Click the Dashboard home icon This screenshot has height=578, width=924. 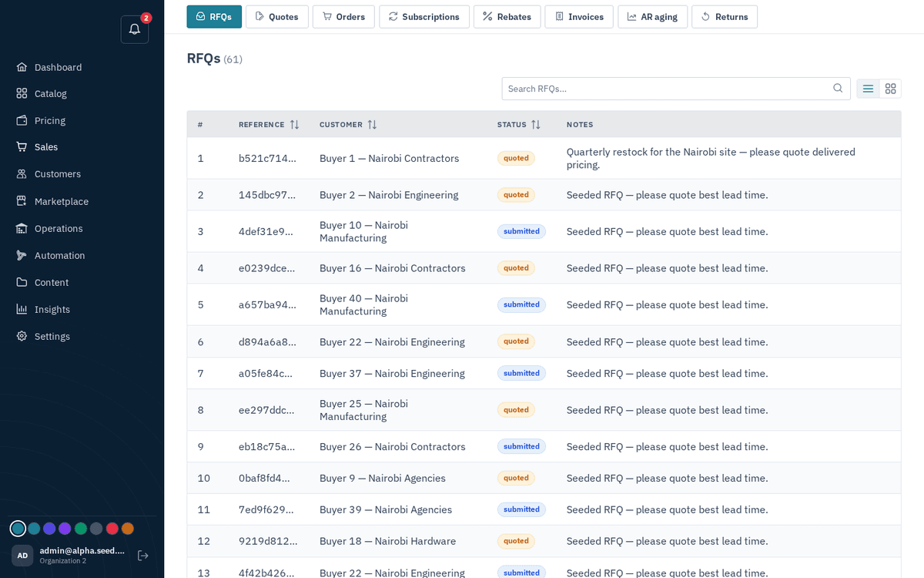pyautogui.click(x=22, y=67)
